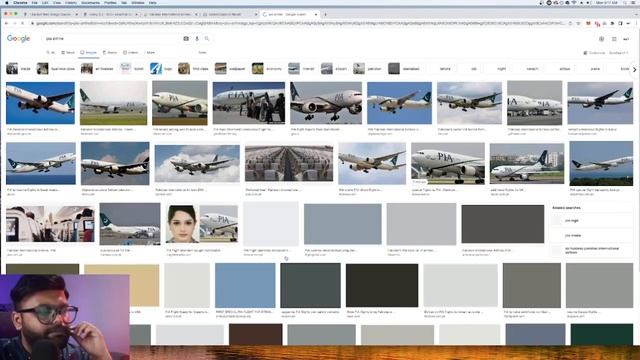Click the Apple menu icon

tap(6, 2)
